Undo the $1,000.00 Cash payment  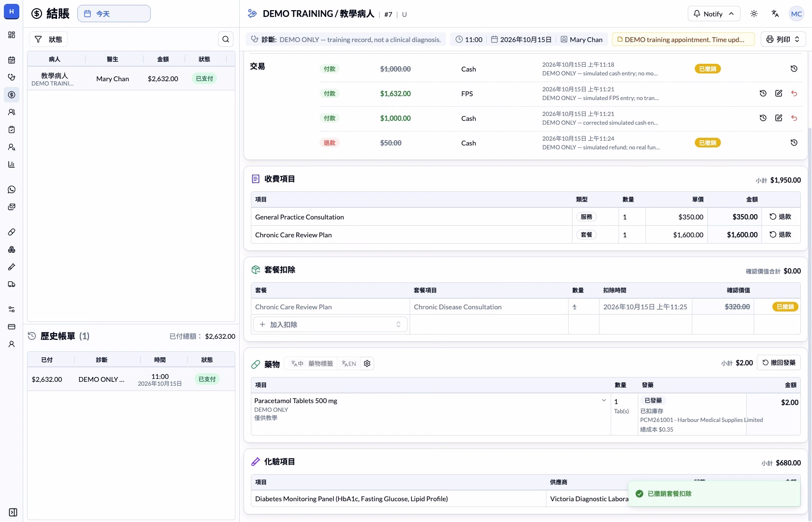tap(794, 118)
